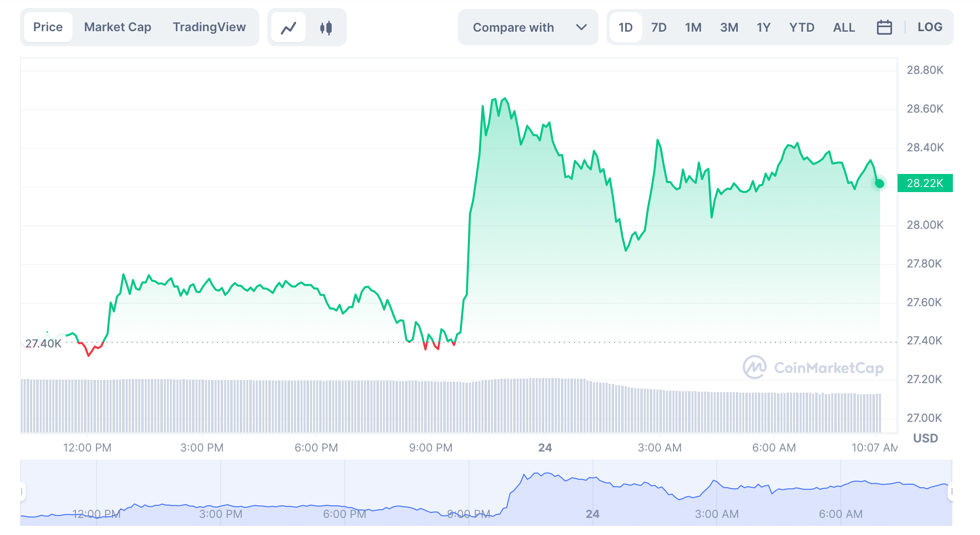Select the 1M time range
This screenshot has width=980, height=535.
pyautogui.click(x=693, y=27)
